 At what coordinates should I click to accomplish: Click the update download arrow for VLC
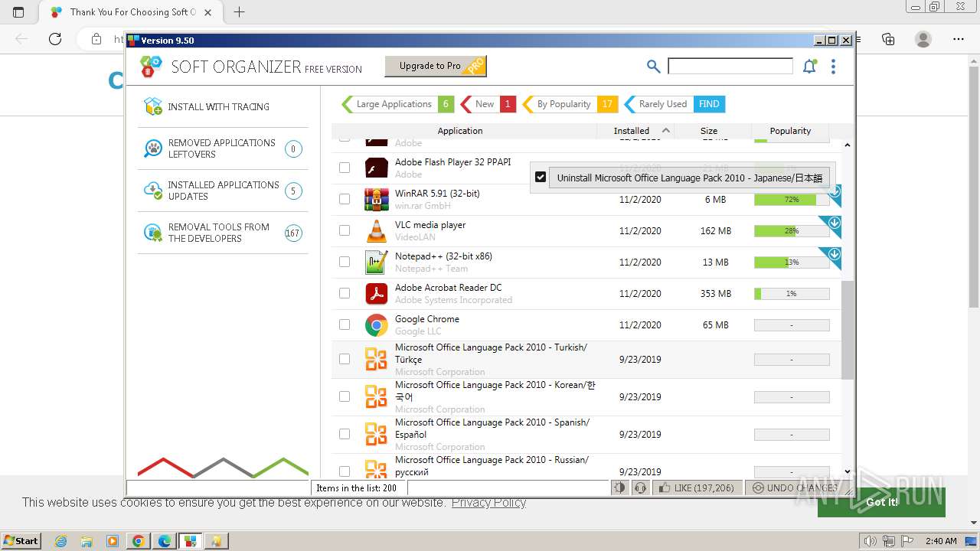pos(835,223)
